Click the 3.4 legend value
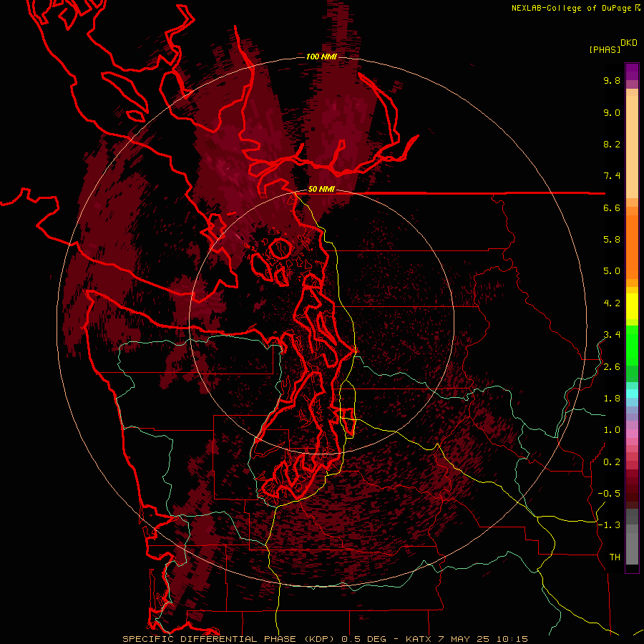644x644 pixels. coord(612,335)
